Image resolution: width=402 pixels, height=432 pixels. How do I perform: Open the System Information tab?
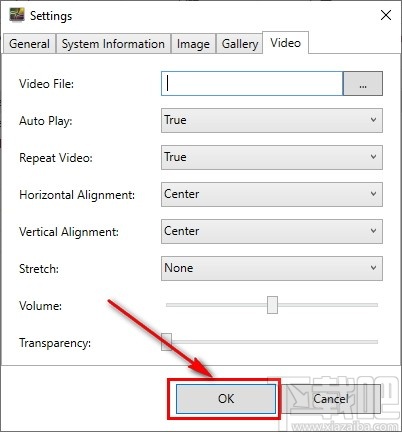113,44
